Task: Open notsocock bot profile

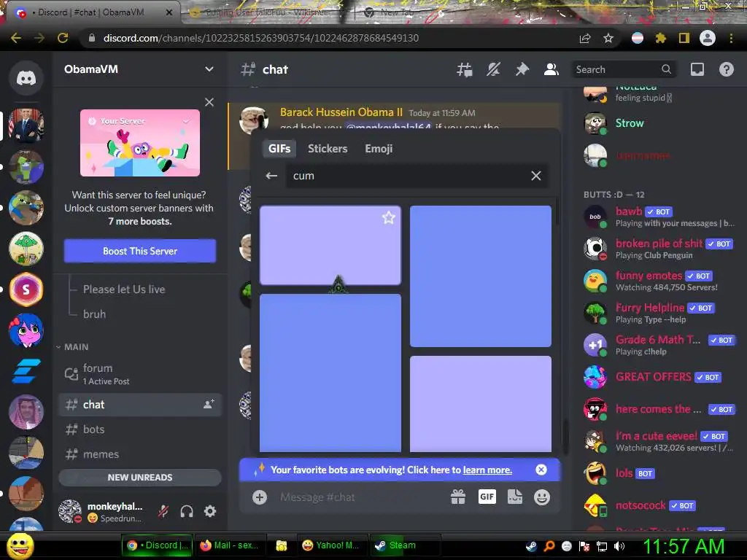Action: click(659, 506)
